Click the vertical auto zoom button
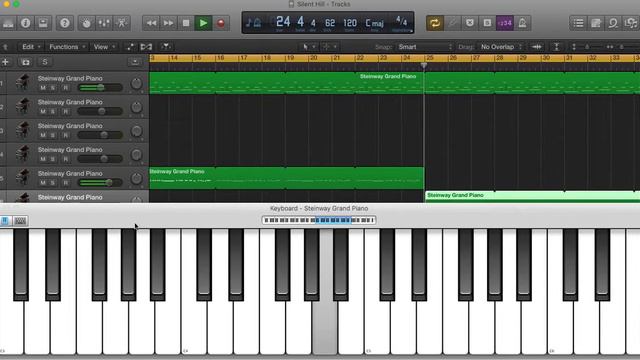The width and height of the screenshot is (640, 360). tap(556, 47)
